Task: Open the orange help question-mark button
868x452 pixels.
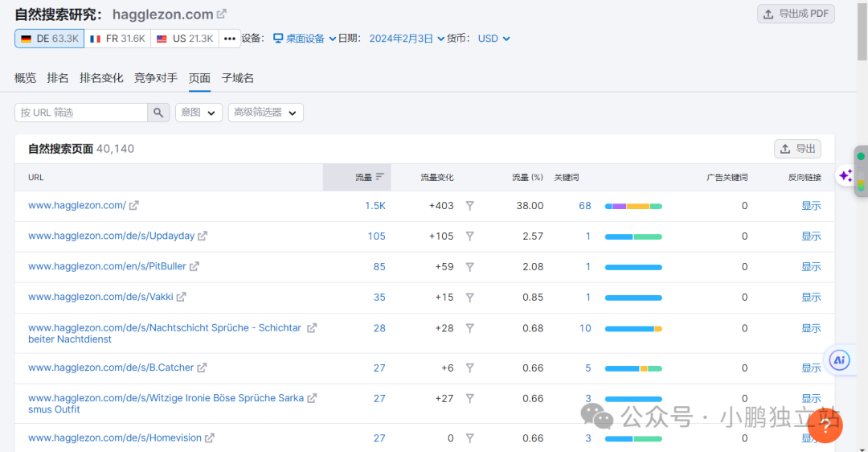Action: 825,425
